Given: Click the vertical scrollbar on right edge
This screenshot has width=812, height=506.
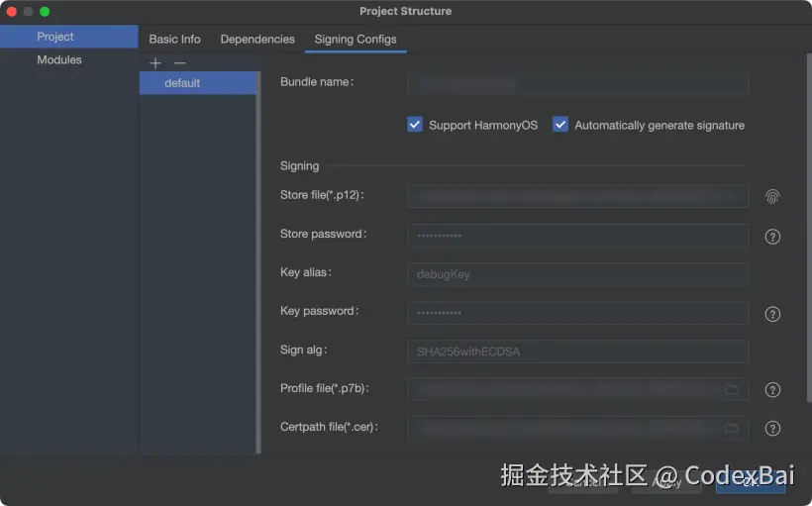Looking at the screenshot, I should 809,228.
